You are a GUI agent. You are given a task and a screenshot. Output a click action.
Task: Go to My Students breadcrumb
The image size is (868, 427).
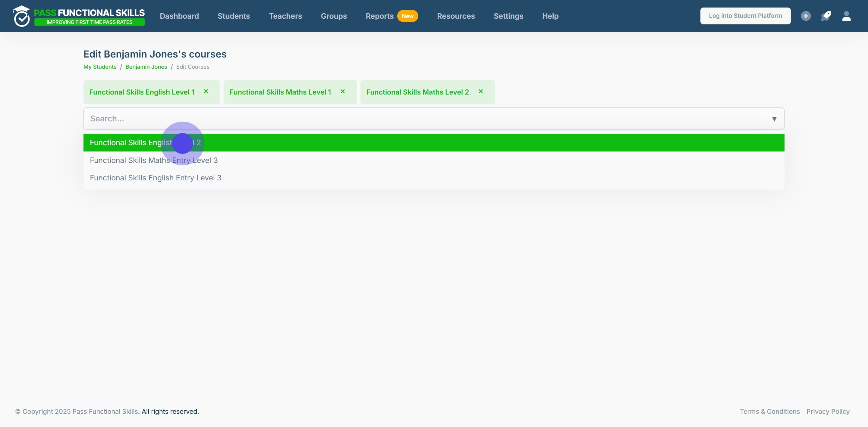coord(100,67)
